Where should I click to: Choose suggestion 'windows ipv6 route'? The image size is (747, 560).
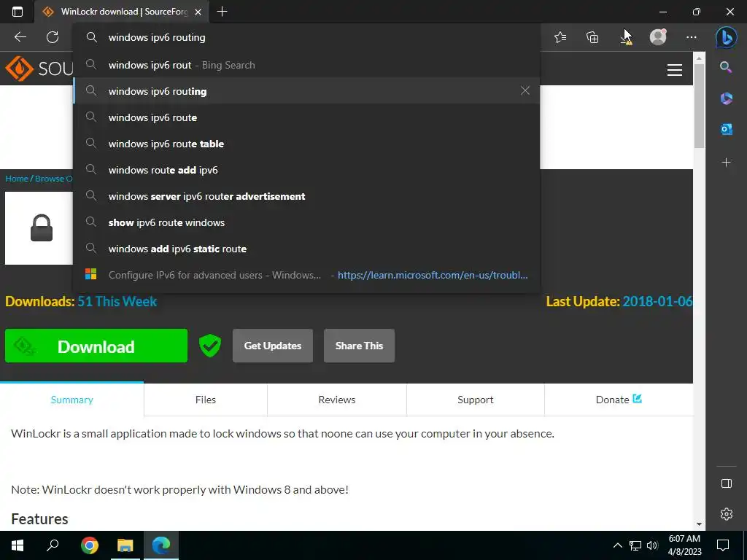coord(306,117)
